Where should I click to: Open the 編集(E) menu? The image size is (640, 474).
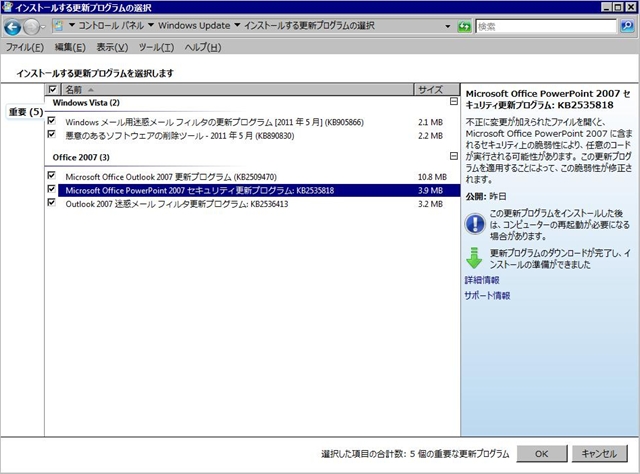(70, 47)
